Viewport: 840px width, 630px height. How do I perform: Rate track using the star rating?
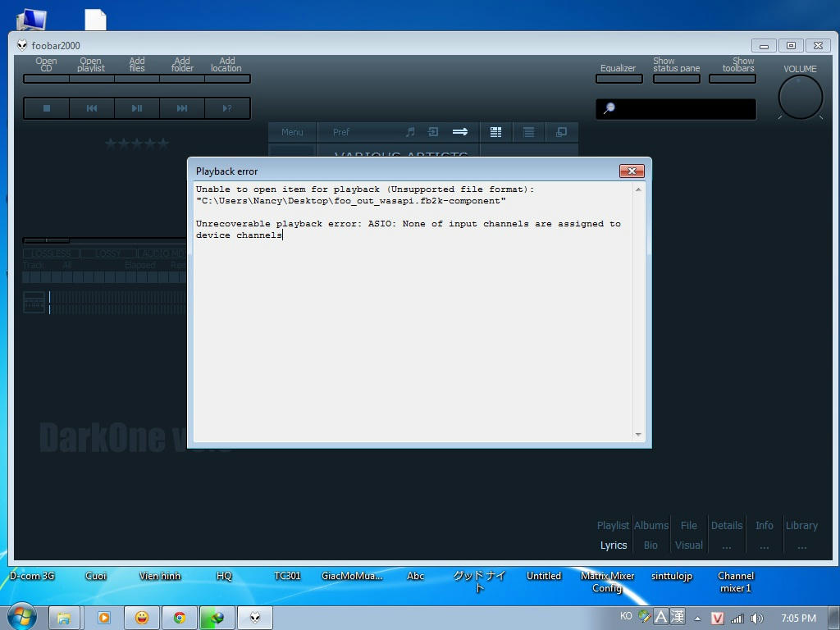coord(137,143)
